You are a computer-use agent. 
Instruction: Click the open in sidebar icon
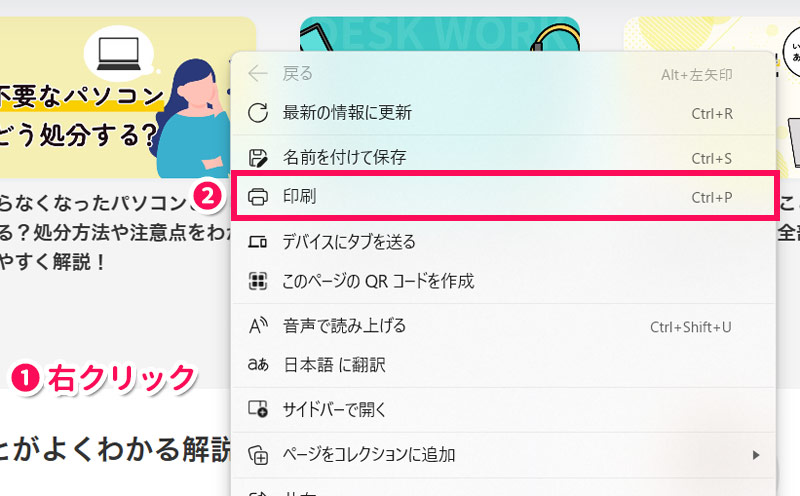point(258,409)
